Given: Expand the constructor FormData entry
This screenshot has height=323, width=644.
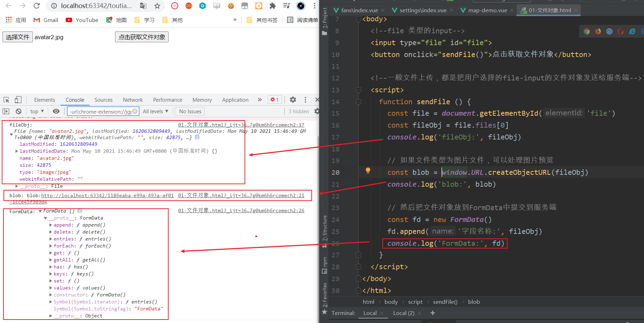Looking at the screenshot, I should [51, 295].
